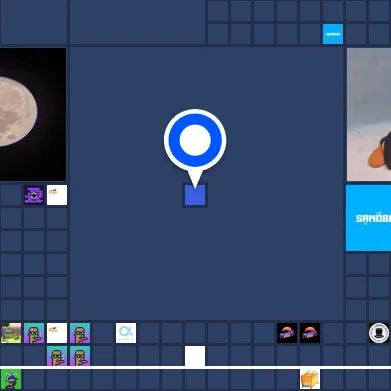Click the Alpha logo land tile

click(126, 333)
